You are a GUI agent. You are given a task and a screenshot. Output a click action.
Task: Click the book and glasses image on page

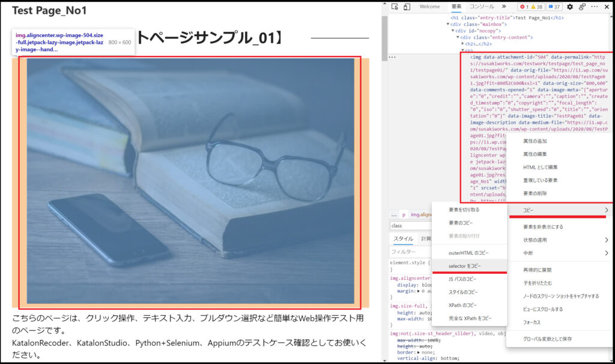(190, 181)
